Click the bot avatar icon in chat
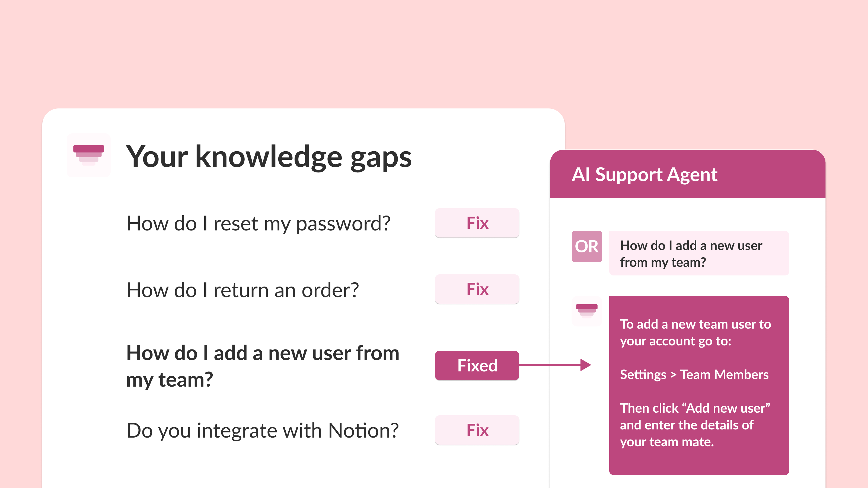Screen dimensions: 868x488 (587, 311)
